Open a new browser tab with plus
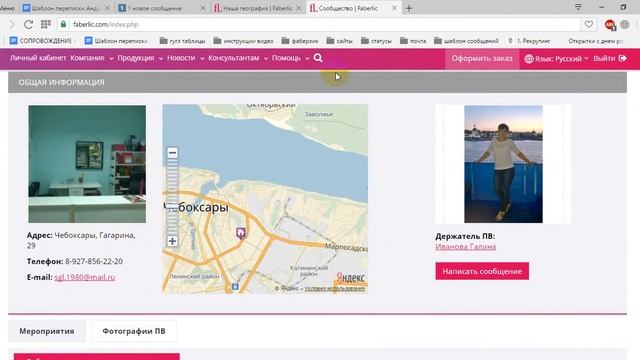The width and height of the screenshot is (640, 360). coord(409,8)
